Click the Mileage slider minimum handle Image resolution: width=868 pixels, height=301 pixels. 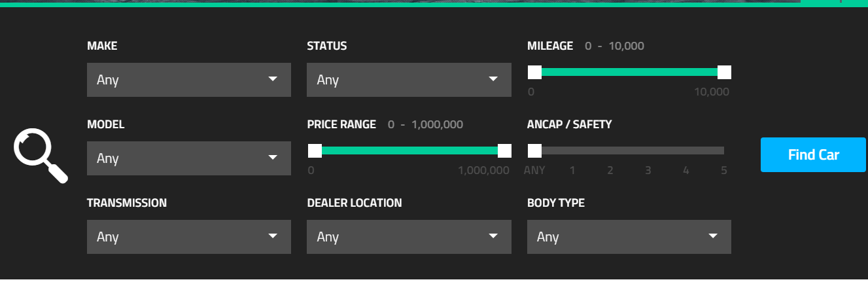click(x=534, y=72)
